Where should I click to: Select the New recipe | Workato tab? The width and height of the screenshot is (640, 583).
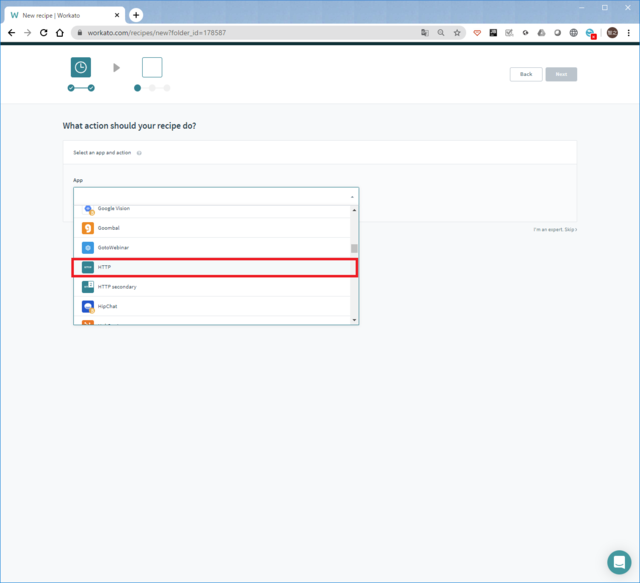tap(63, 15)
